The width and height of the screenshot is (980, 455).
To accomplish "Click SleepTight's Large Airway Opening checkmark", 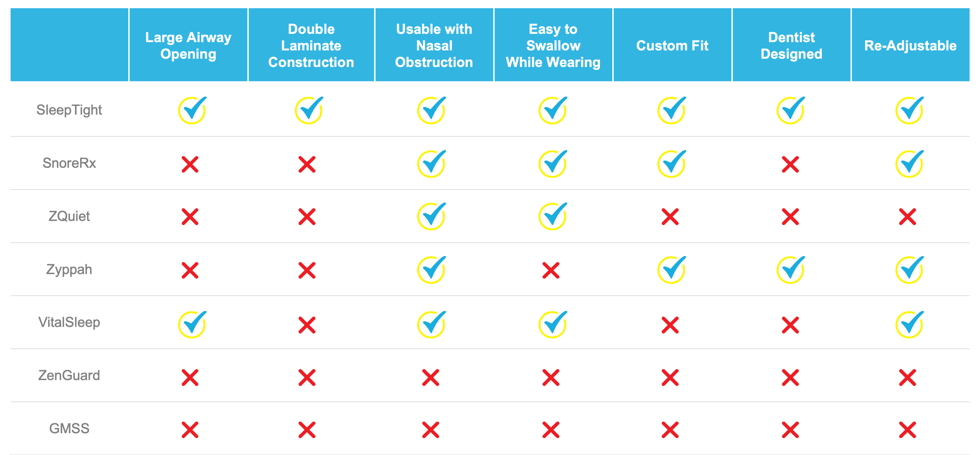I will [x=192, y=110].
